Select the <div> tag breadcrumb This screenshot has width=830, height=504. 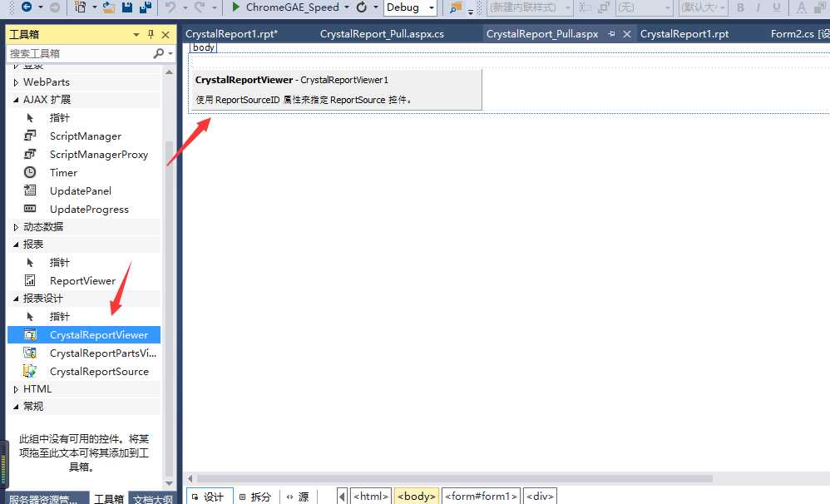coord(540,497)
